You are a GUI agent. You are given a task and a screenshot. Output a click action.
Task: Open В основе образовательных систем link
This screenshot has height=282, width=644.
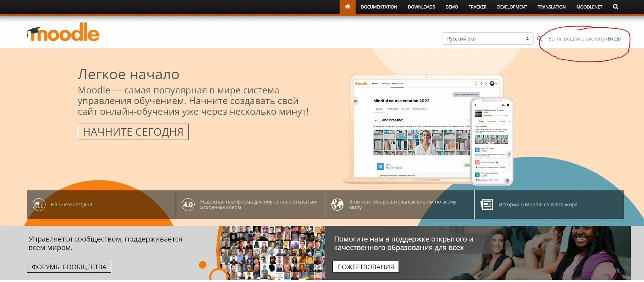coord(403,205)
